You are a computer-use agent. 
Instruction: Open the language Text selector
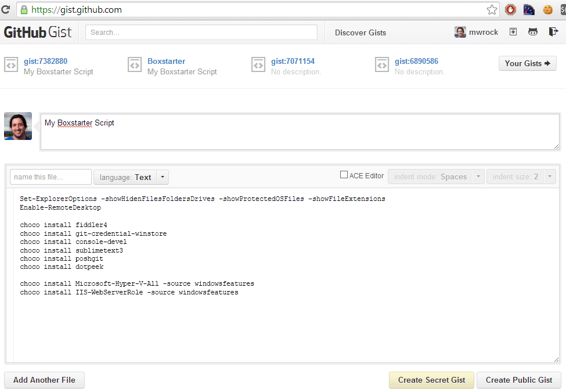(x=125, y=177)
